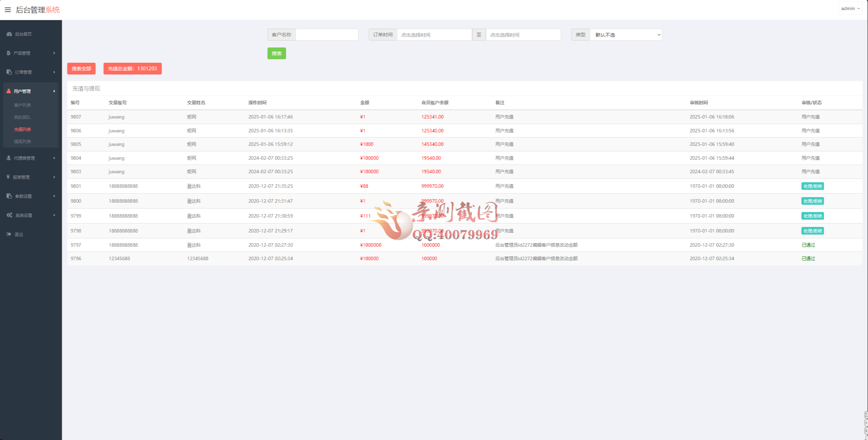
Task: Click the hamburger menu icon
Action: tap(8, 10)
